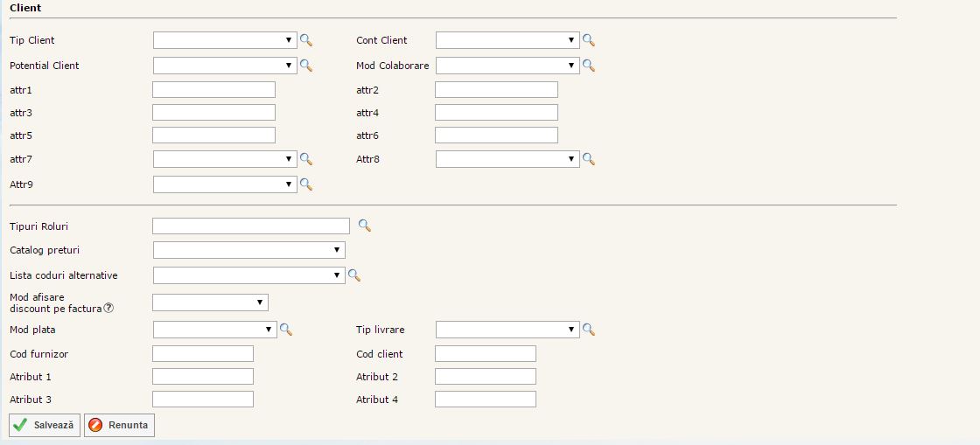Focus the Cod furnizor text field
Screen dimensions: 980x445
(203, 353)
